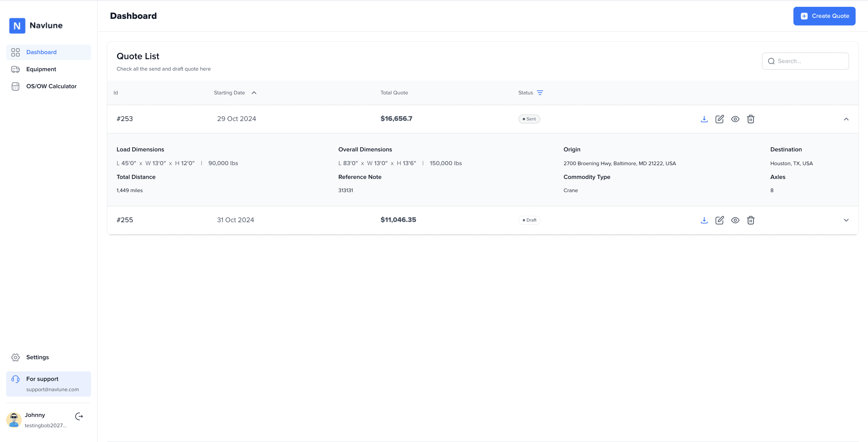Viewport: 868px width, 442px height.
Task: Click the plus icon in Create Quote
Action: [x=804, y=16]
